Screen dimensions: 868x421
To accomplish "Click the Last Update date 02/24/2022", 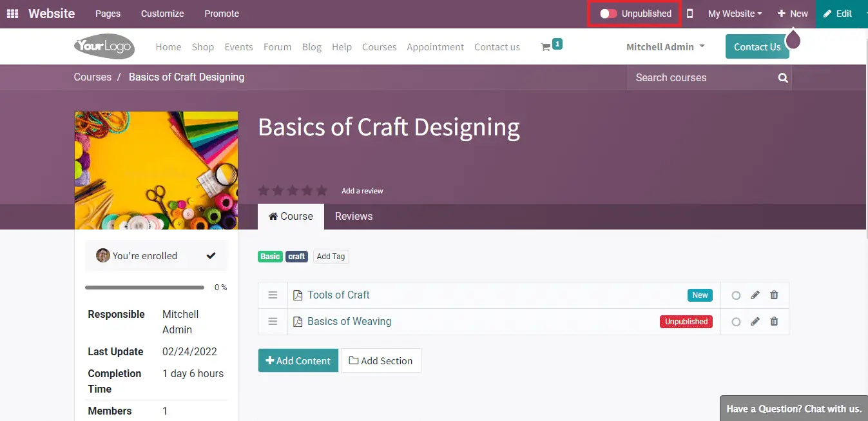I will point(189,352).
